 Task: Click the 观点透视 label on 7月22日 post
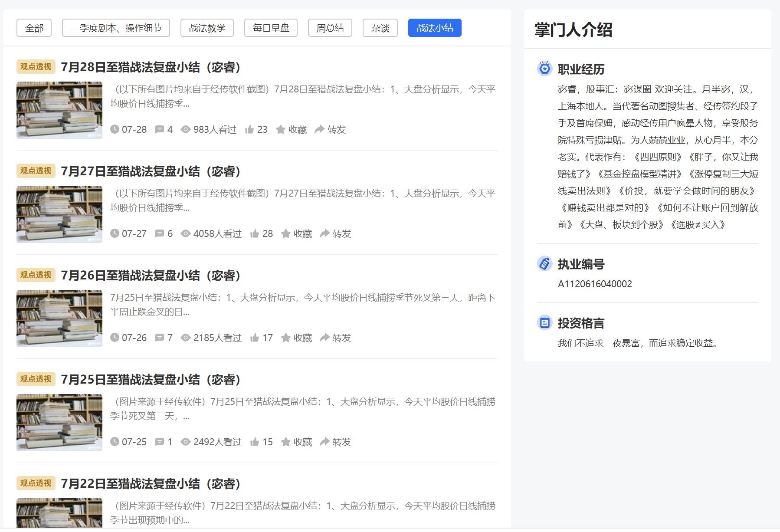coord(36,483)
